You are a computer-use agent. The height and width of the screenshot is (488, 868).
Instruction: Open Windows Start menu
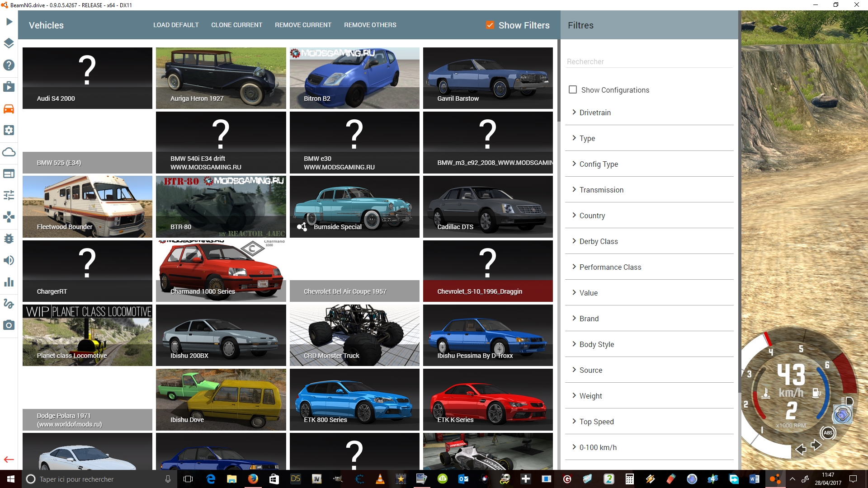click(11, 479)
